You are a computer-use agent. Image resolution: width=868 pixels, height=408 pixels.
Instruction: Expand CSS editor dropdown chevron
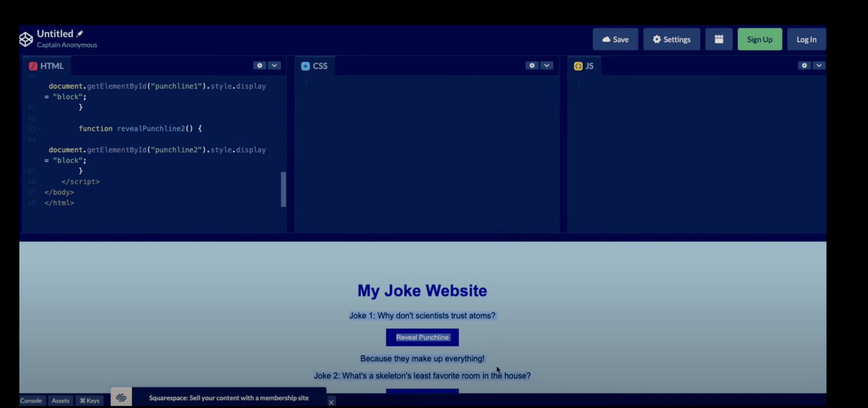[546, 65]
